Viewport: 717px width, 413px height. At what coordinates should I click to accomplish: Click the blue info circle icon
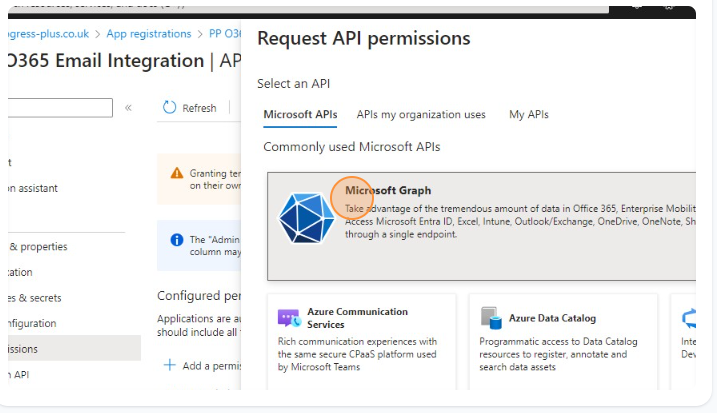pyautogui.click(x=177, y=240)
